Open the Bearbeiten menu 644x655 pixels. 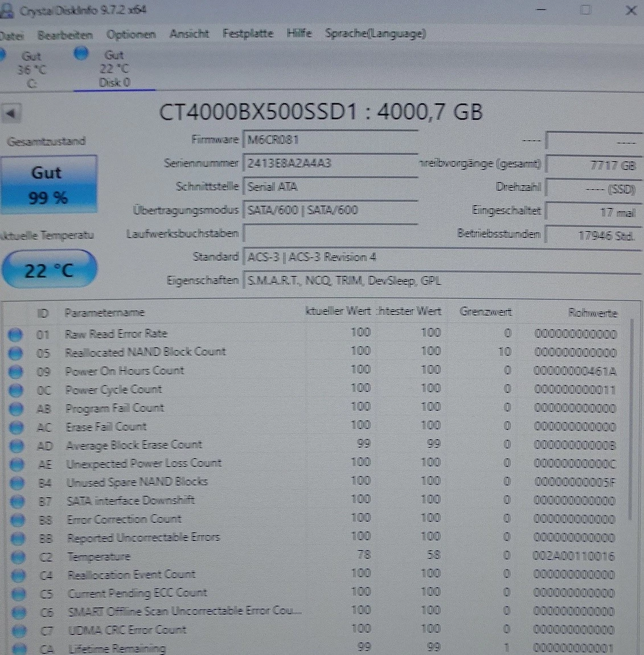coord(65,35)
